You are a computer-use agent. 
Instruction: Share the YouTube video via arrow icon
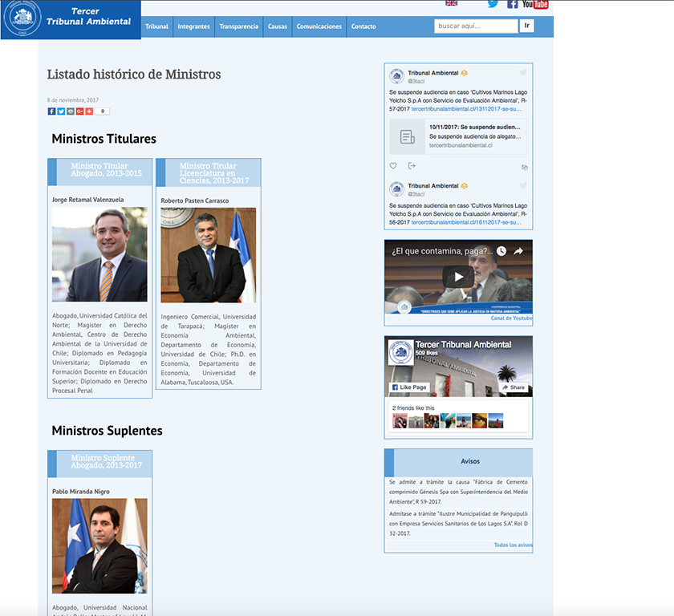pos(518,251)
